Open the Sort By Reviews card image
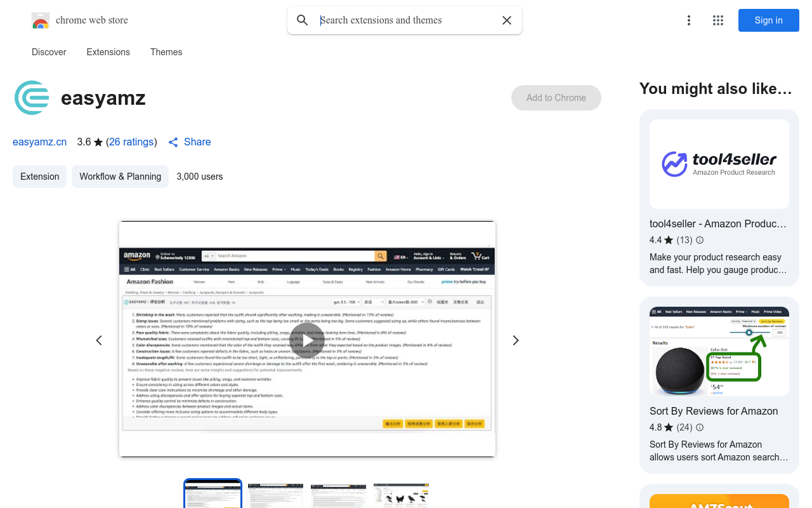 [x=719, y=351]
